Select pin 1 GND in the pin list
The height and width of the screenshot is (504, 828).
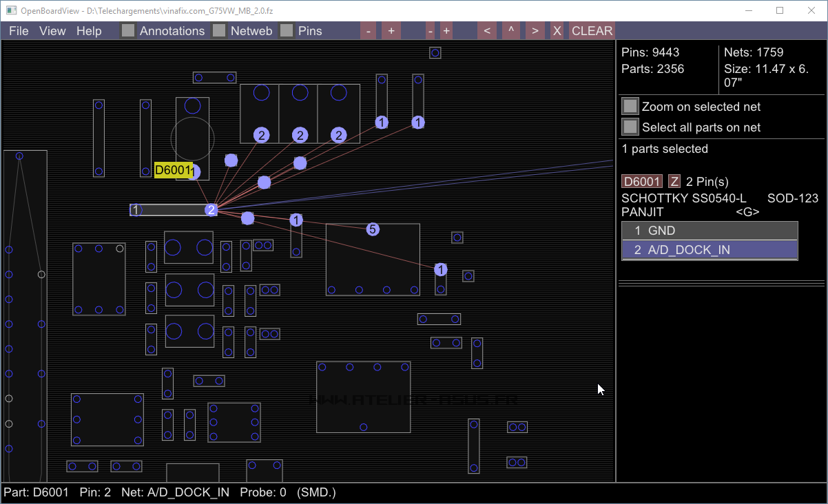click(710, 231)
